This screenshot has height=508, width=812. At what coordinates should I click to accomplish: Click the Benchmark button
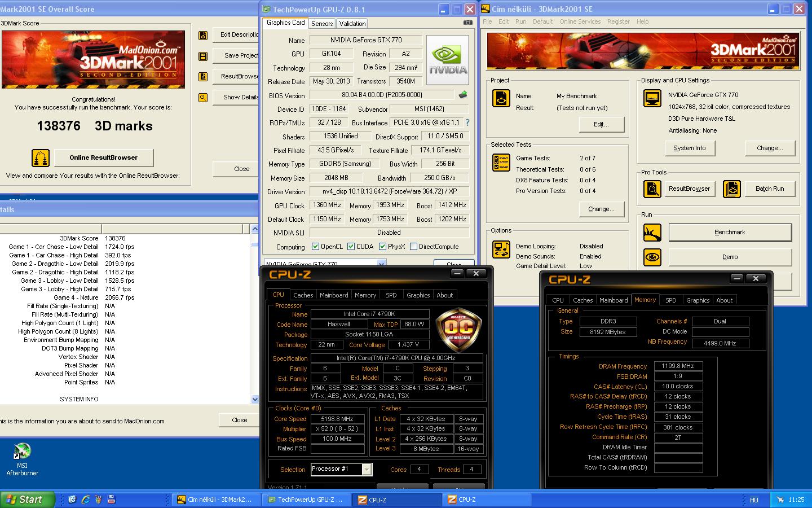pos(730,232)
